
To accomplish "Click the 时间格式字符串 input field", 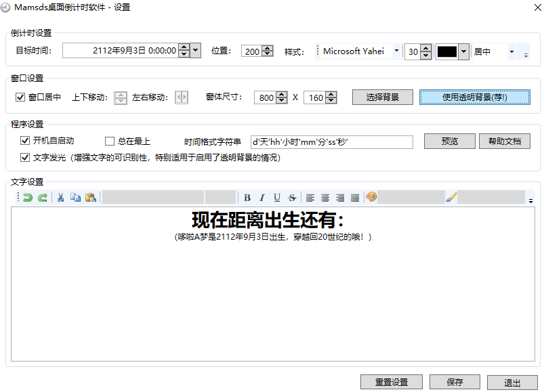I will [332, 142].
